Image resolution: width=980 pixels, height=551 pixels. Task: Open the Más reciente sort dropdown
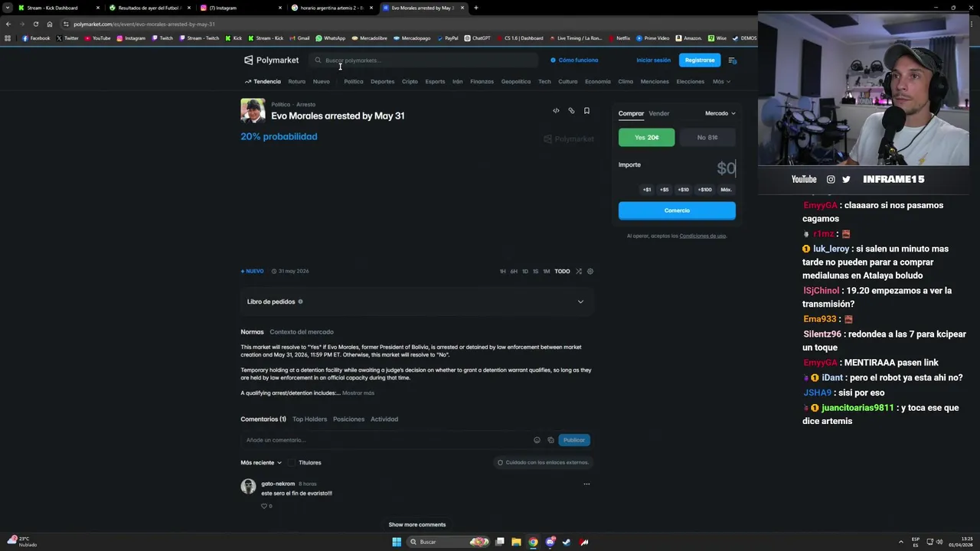[x=261, y=463]
